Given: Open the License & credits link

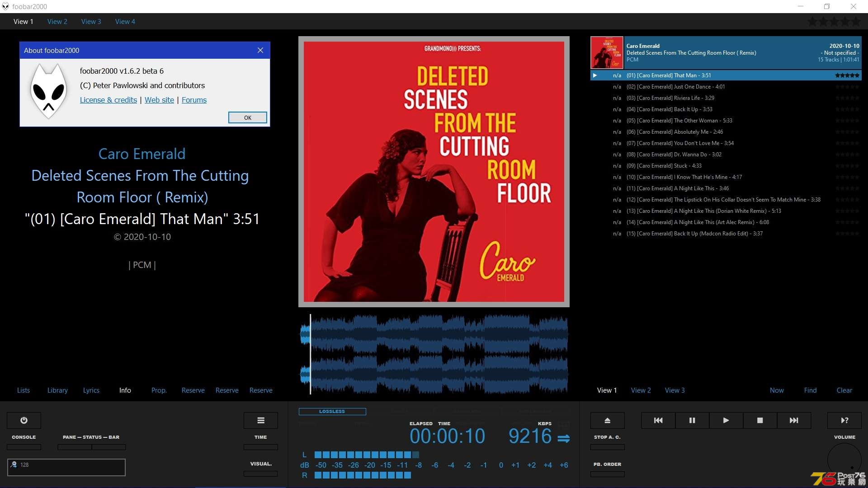Looking at the screenshot, I should pyautogui.click(x=108, y=100).
